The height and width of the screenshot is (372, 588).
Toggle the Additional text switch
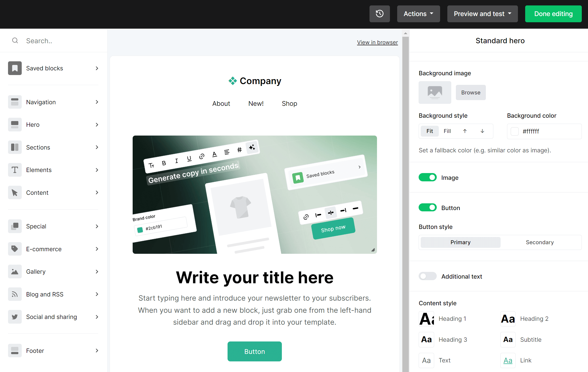pos(427,276)
